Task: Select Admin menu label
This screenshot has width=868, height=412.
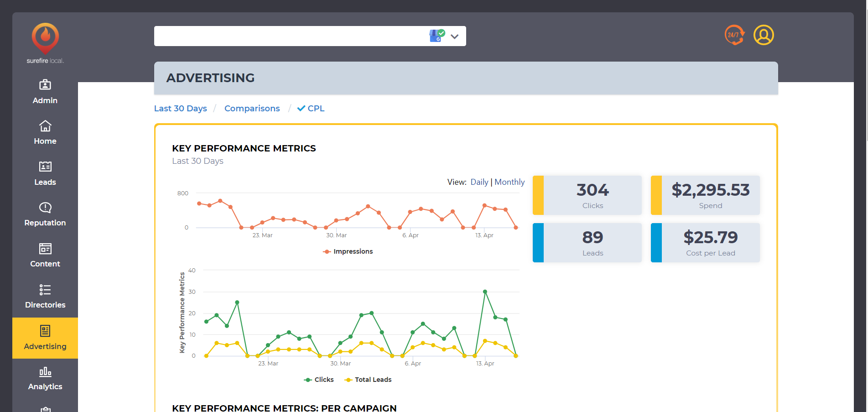Action: coord(45,100)
